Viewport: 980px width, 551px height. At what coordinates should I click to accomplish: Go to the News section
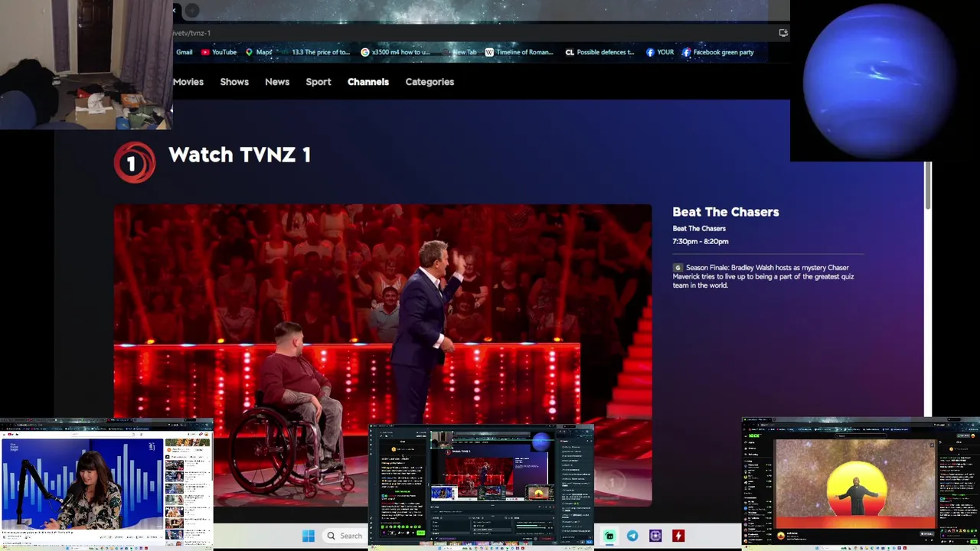click(277, 82)
